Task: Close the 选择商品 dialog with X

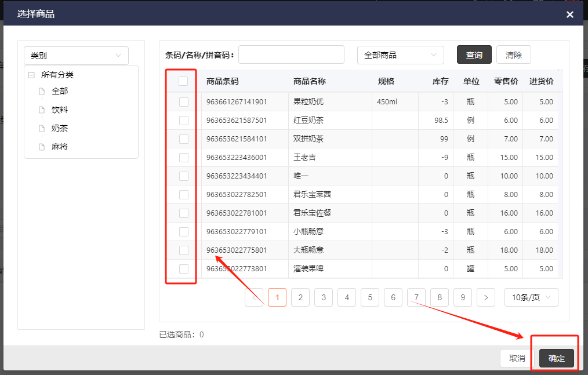Action: (x=570, y=14)
